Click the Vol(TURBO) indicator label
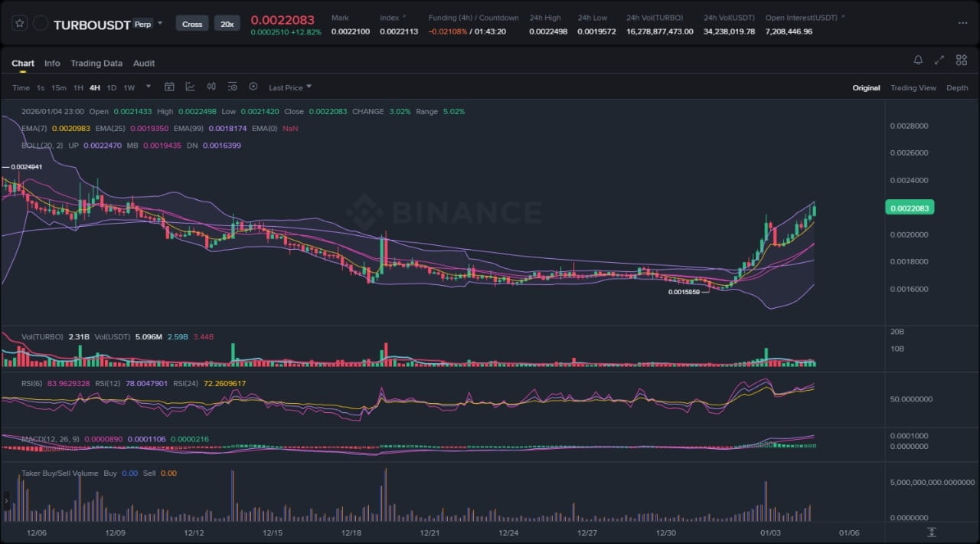The image size is (980, 544). tap(42, 337)
